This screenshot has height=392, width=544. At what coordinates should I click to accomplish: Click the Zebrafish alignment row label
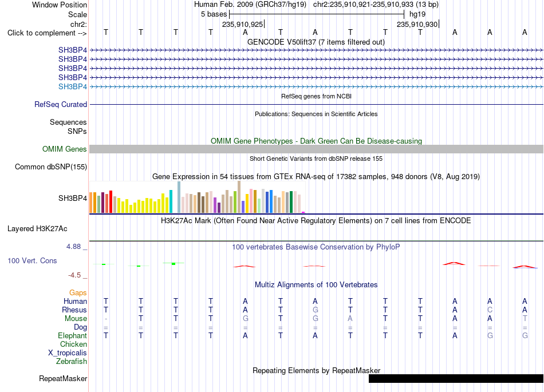click(72, 362)
